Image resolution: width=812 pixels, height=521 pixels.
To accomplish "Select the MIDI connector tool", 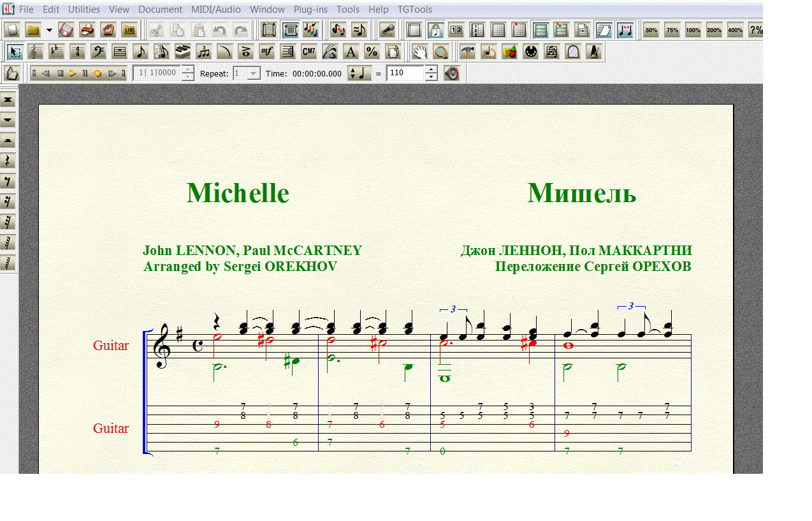I will click(530, 52).
